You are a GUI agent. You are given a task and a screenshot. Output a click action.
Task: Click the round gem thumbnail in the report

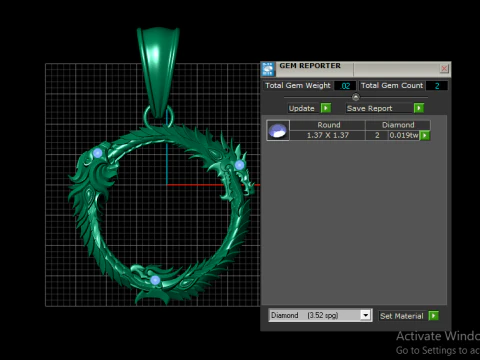click(278, 130)
